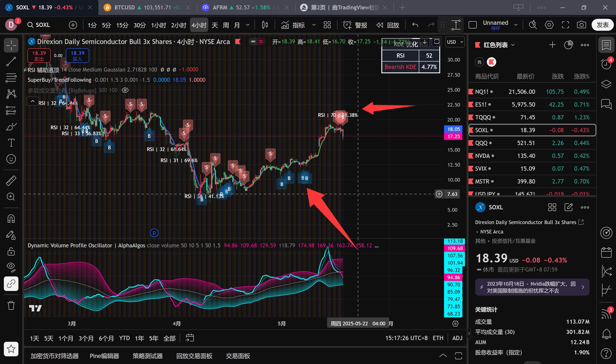This screenshot has width=616, height=364.
Task: Add a symbol to the watchlist
Action: point(552,45)
